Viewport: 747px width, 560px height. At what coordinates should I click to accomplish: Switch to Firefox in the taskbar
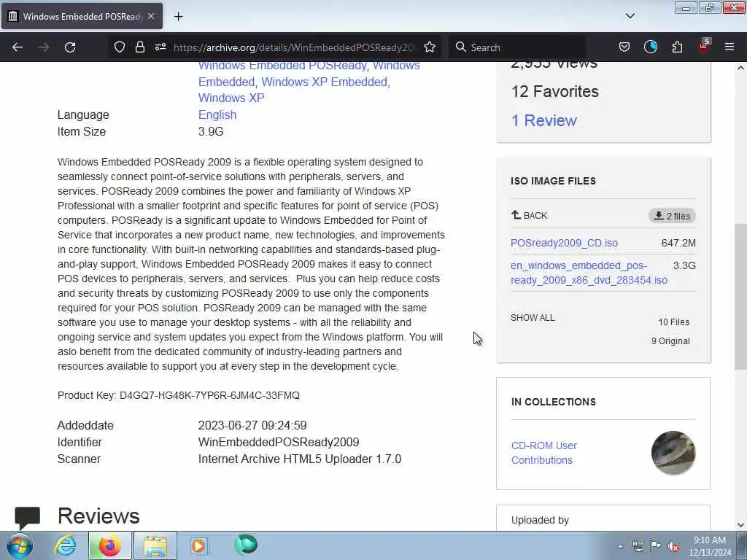point(109,545)
